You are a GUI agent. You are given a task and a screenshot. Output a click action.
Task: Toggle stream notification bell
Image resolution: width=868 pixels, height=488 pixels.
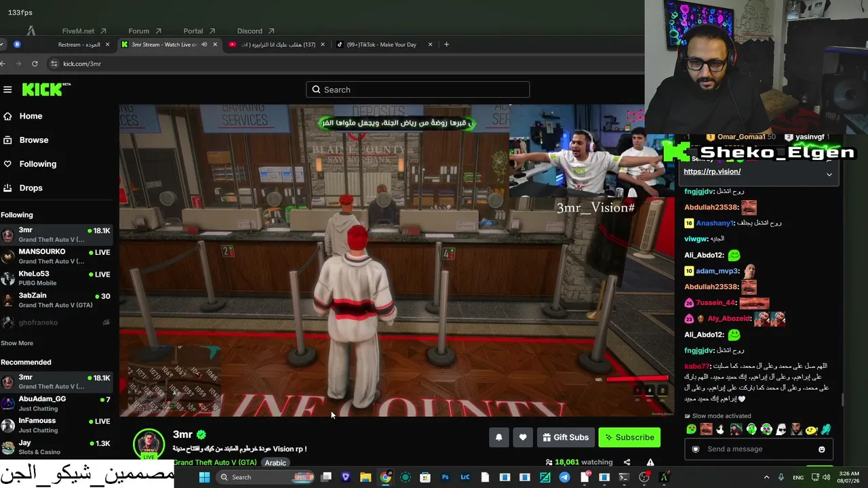499,437
